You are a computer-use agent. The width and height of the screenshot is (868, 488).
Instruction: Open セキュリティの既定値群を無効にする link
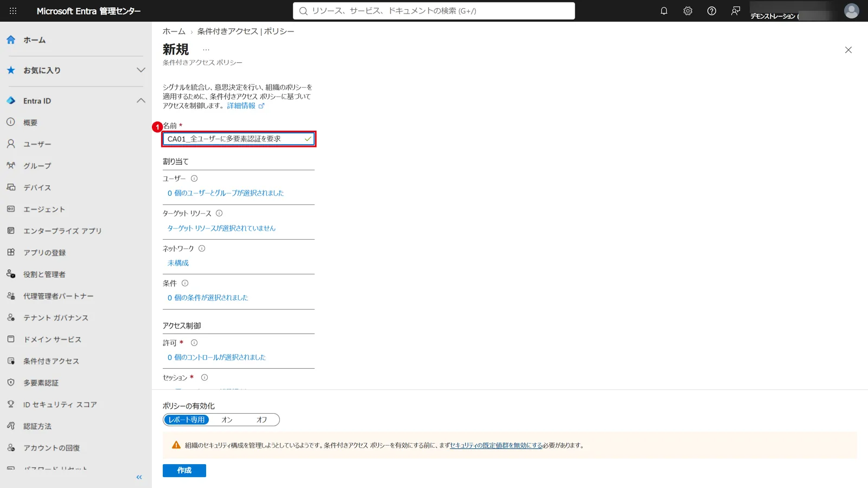496,445
